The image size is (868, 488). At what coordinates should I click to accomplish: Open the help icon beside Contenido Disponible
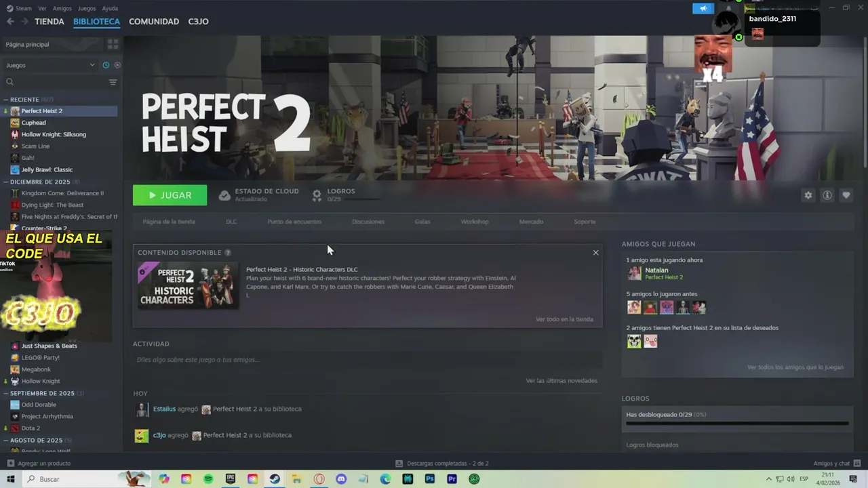(228, 253)
